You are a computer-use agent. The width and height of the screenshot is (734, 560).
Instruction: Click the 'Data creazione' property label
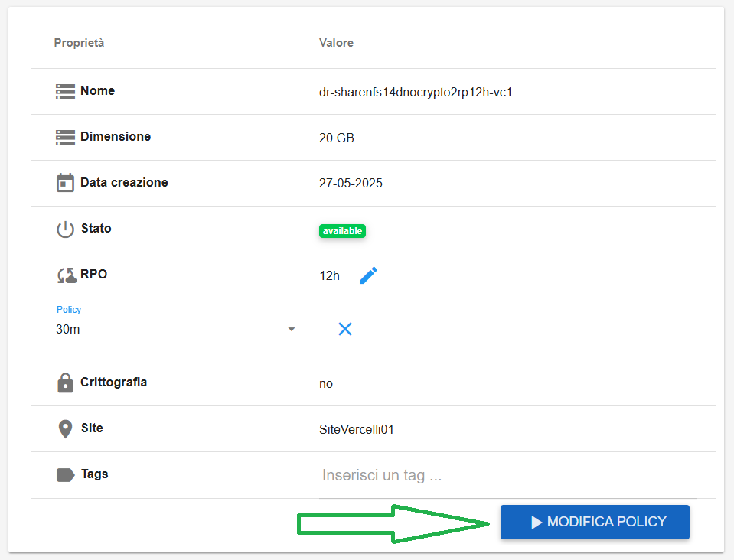[x=124, y=182]
